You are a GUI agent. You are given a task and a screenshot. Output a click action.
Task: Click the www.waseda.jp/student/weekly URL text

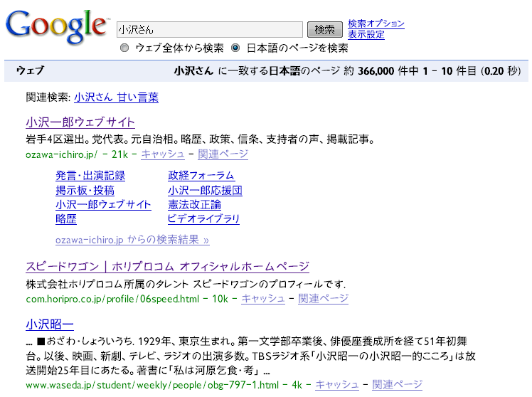(152, 385)
